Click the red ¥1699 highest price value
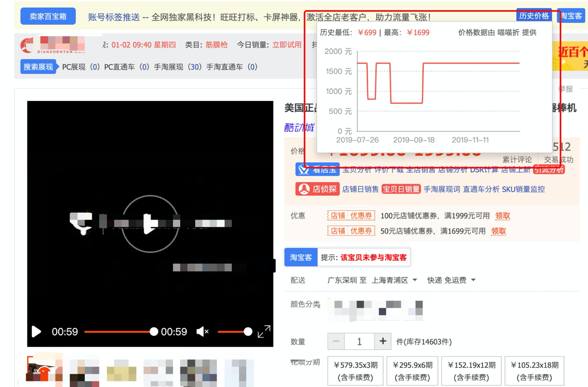The height and width of the screenshot is (387, 588). [418, 32]
